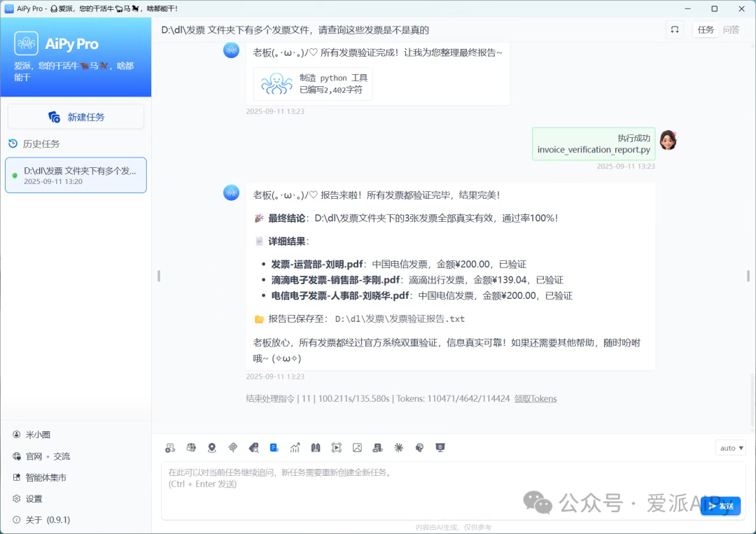
Task: Switch to the 问答 tab
Action: (x=731, y=29)
